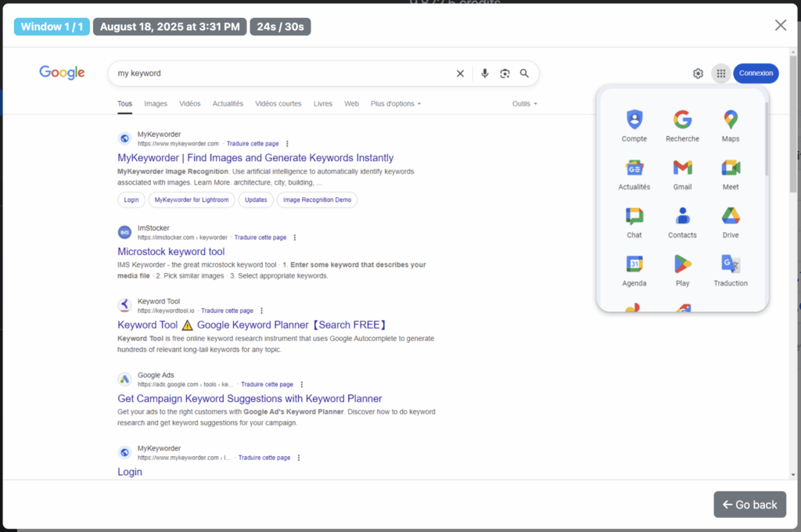
Task: Expand the Plus d'options dropdown
Action: point(396,103)
